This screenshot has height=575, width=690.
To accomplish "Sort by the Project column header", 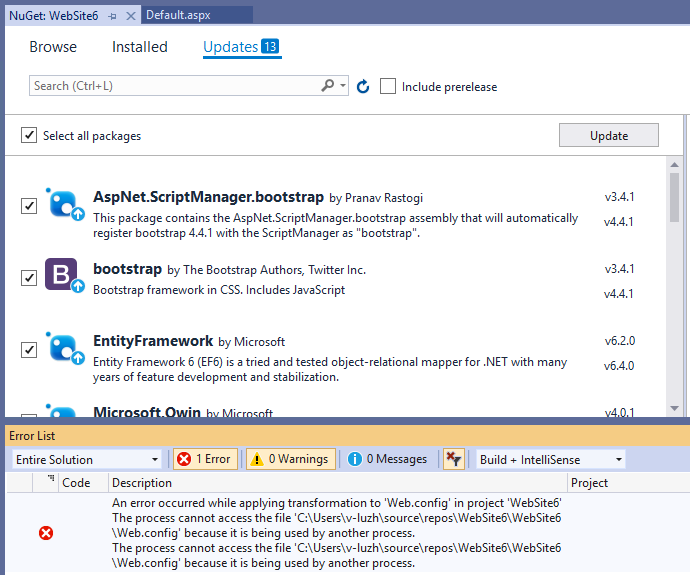I will [x=628, y=483].
